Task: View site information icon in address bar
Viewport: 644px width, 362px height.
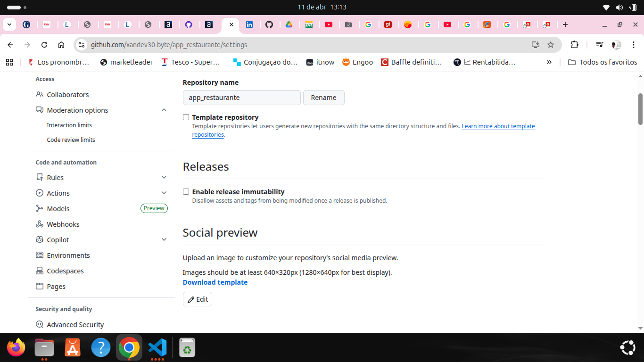Action: coord(82,45)
